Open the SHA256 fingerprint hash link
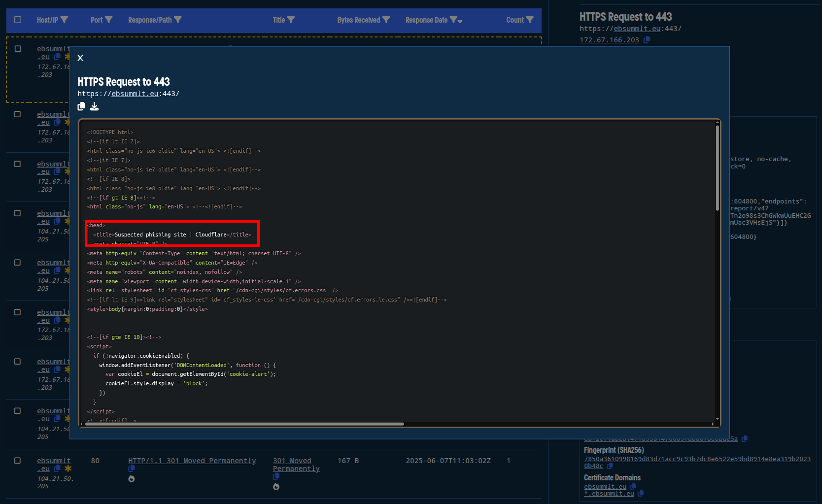 (697, 462)
